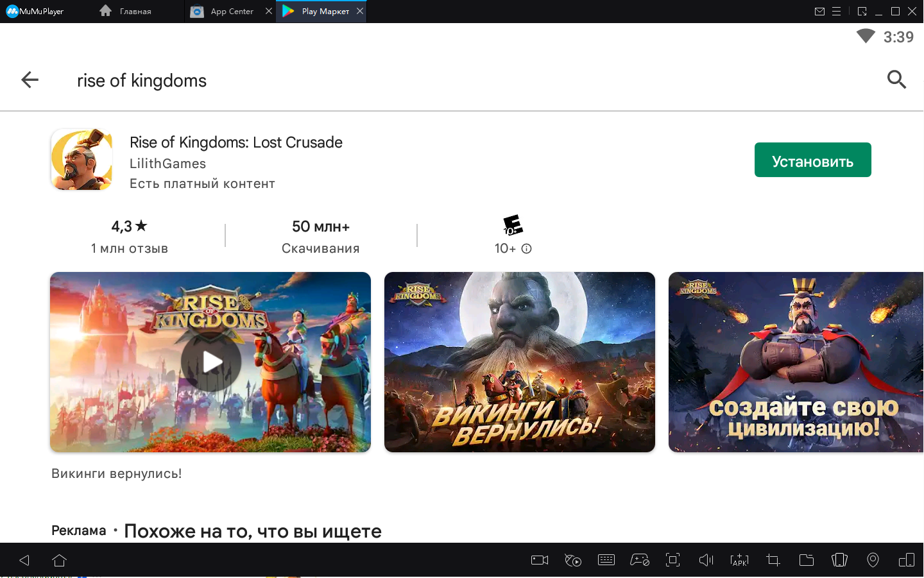Open the virtual location pin icon
924x578 pixels.
click(x=873, y=560)
